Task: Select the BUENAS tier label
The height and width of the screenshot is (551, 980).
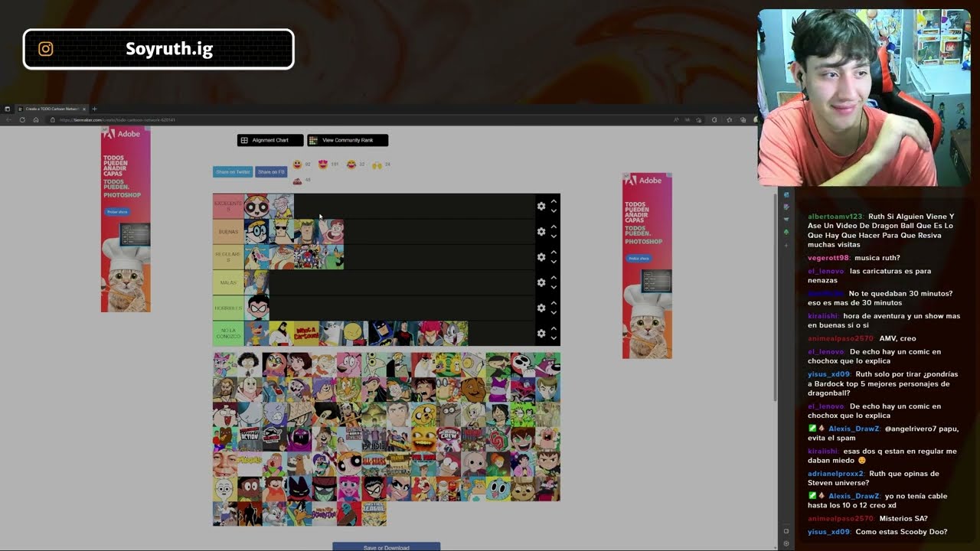Action: click(x=228, y=232)
